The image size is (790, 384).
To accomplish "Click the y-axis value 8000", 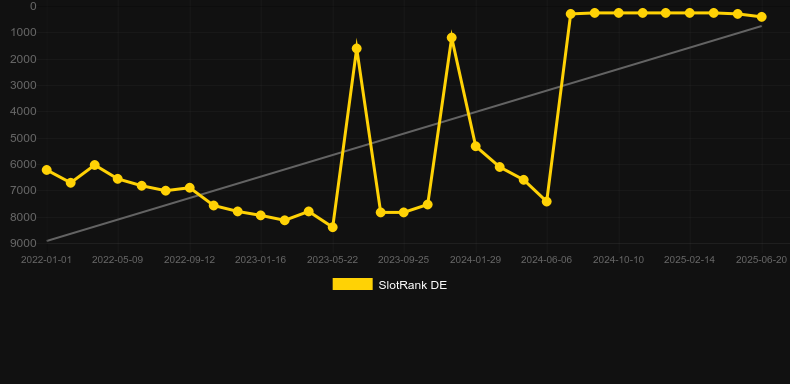I will [x=24, y=217].
